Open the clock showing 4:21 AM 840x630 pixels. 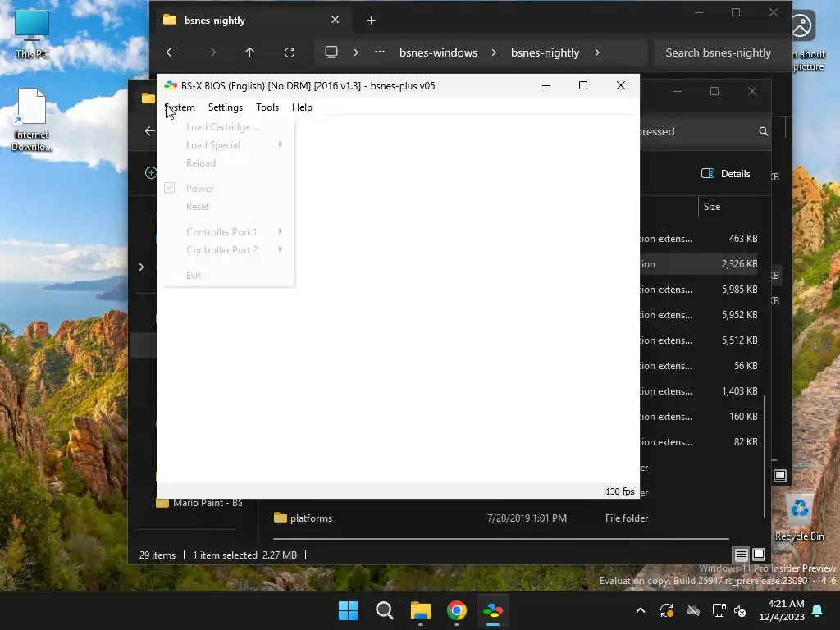[x=782, y=610]
